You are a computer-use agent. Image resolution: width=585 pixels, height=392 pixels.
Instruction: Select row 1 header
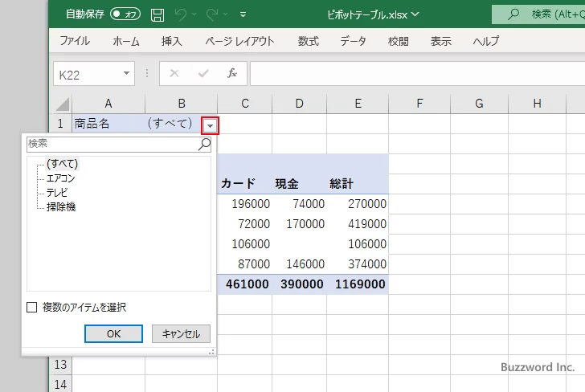(x=60, y=124)
